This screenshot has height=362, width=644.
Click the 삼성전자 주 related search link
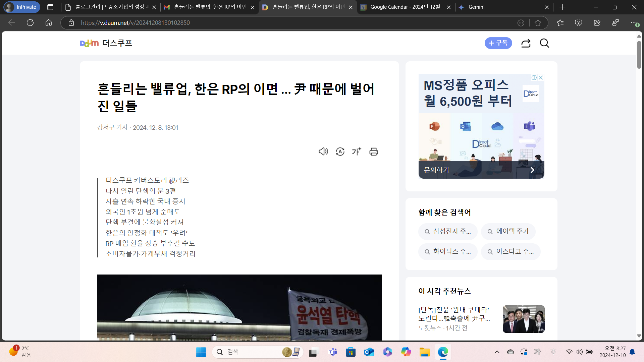(x=448, y=232)
